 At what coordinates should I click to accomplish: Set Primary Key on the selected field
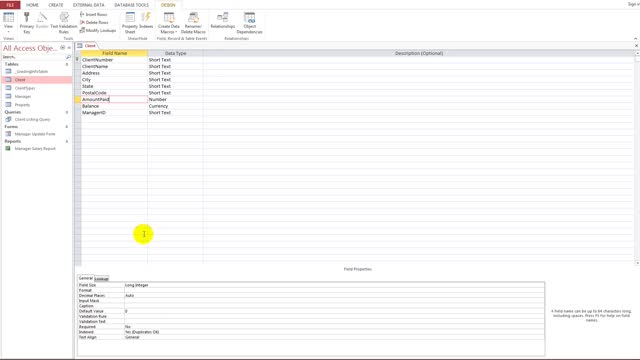[27, 22]
